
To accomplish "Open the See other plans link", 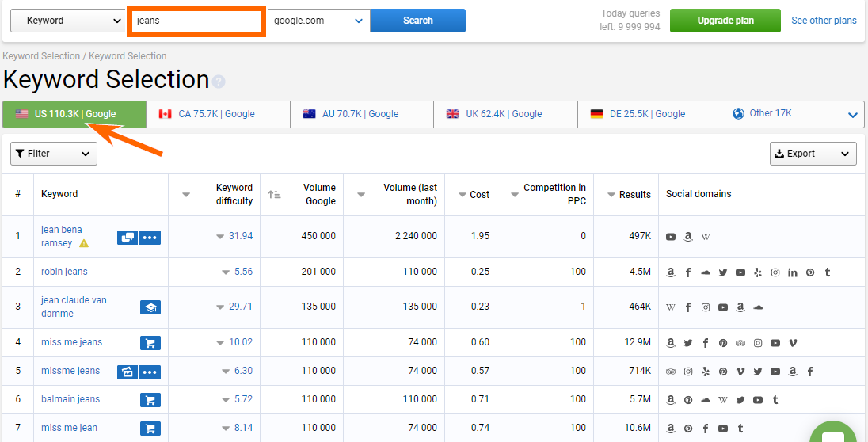I will (824, 21).
